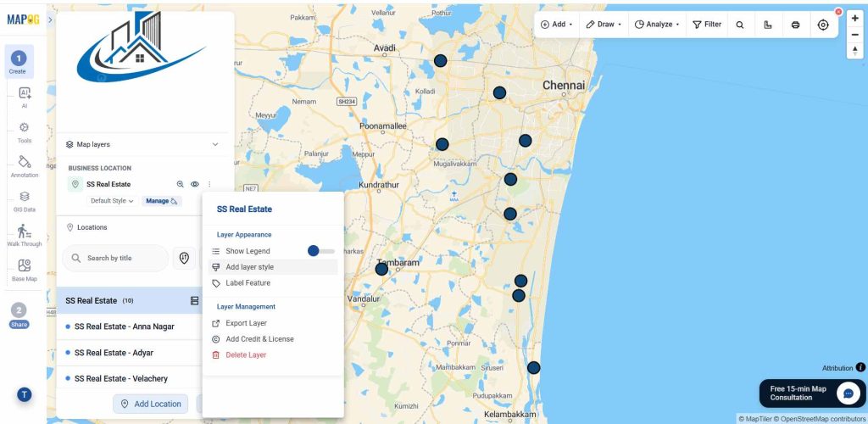Viewport: 868px width, 424px height.
Task: Open the Default Style dropdown
Action: (x=112, y=201)
